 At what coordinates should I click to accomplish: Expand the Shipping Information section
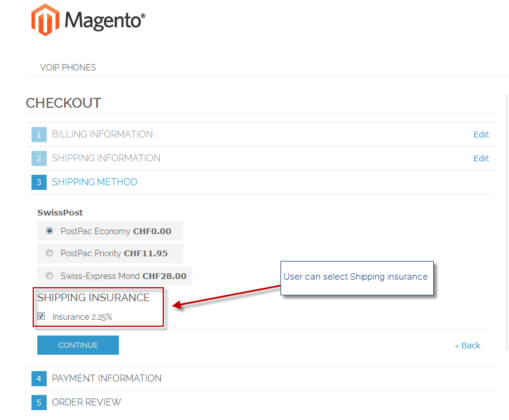click(106, 158)
